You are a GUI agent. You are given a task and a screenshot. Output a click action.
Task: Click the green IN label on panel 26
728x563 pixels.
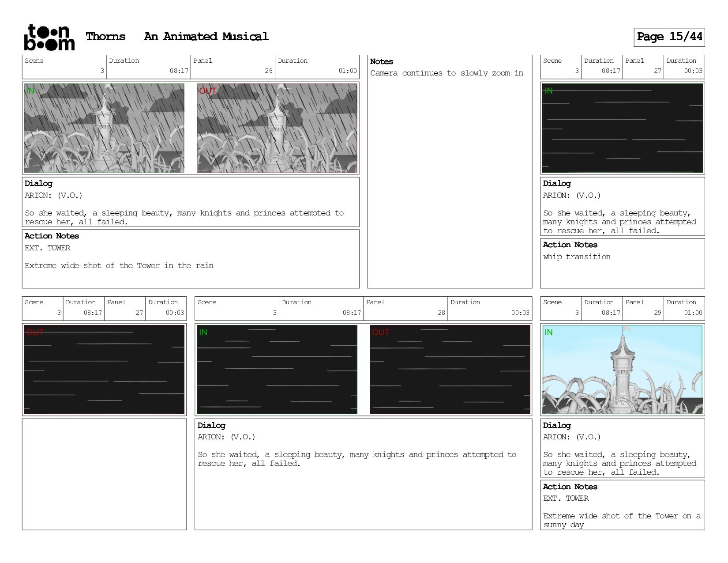30,91
